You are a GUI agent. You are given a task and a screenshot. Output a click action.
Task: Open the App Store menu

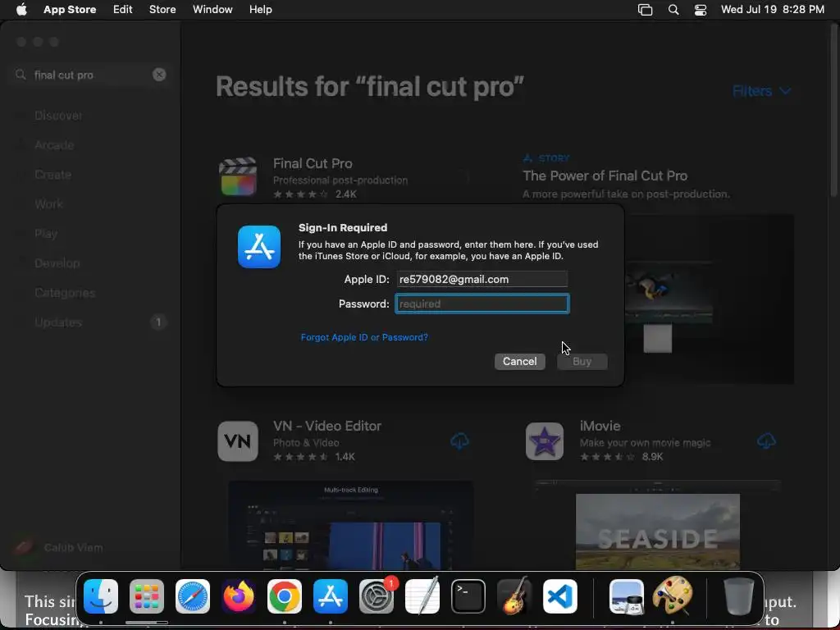click(x=70, y=10)
